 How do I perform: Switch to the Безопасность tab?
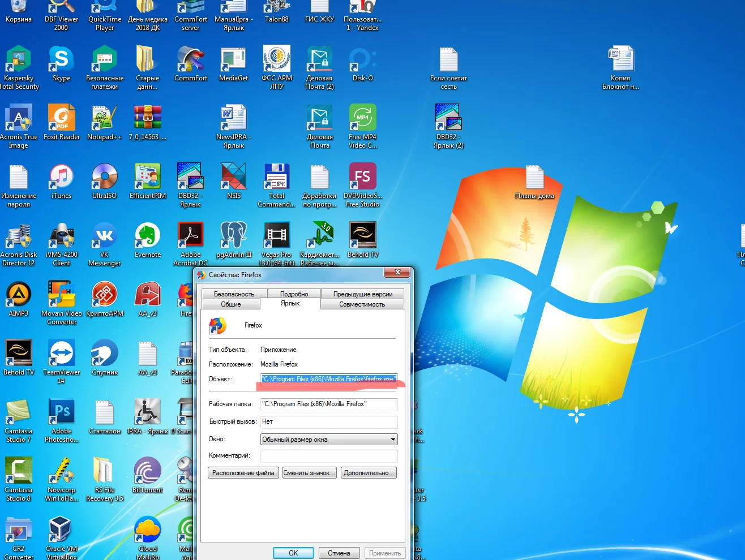(234, 294)
